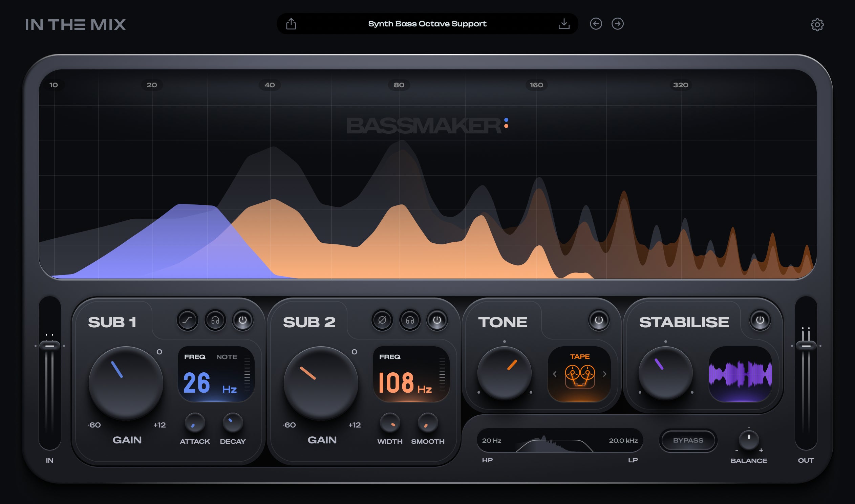The height and width of the screenshot is (504, 855).
Task: Toggle STABILISE section power button
Action: tap(760, 320)
